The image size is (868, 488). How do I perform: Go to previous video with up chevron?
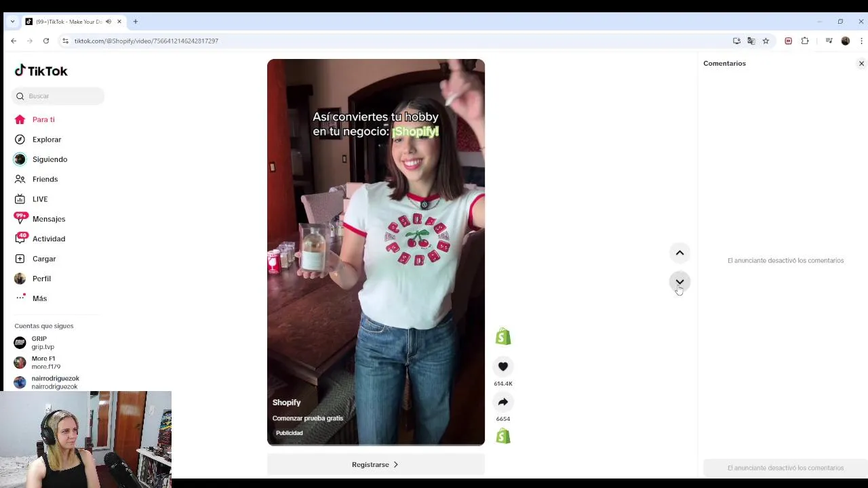[679, 253]
